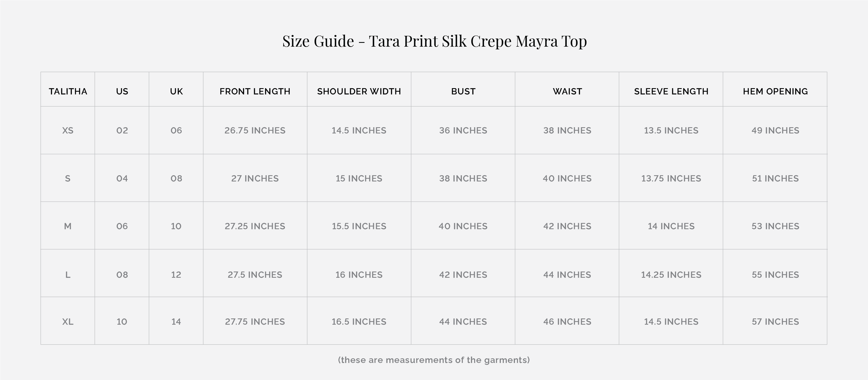The height and width of the screenshot is (380, 868).
Task: Click the 26.75 INCHES front length cell
Action: [x=255, y=130]
